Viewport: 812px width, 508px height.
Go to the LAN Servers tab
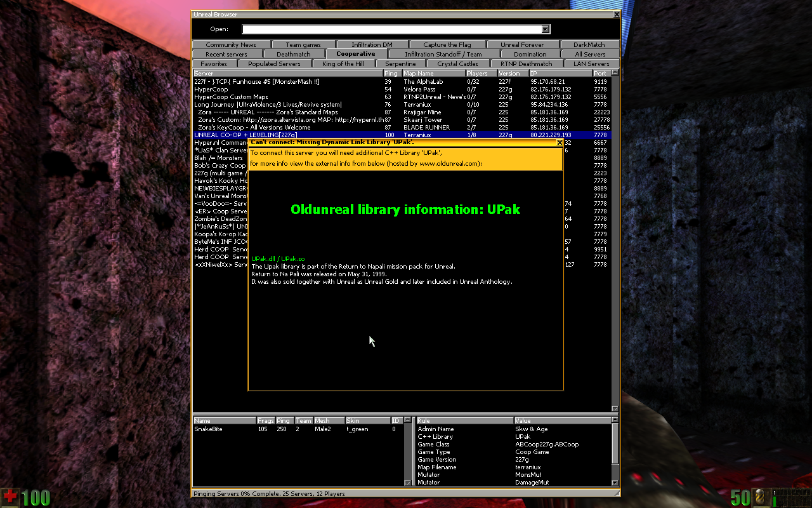(x=591, y=64)
